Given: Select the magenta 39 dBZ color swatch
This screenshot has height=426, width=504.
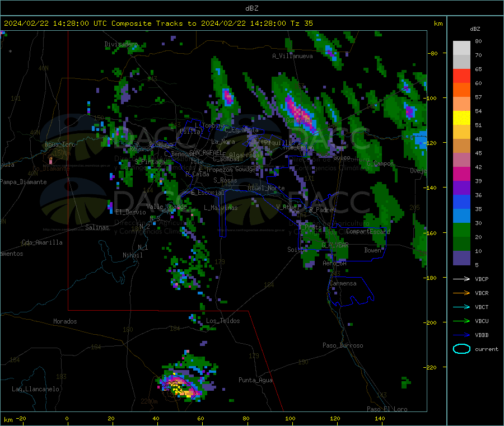Looking at the screenshot, I should [461, 174].
